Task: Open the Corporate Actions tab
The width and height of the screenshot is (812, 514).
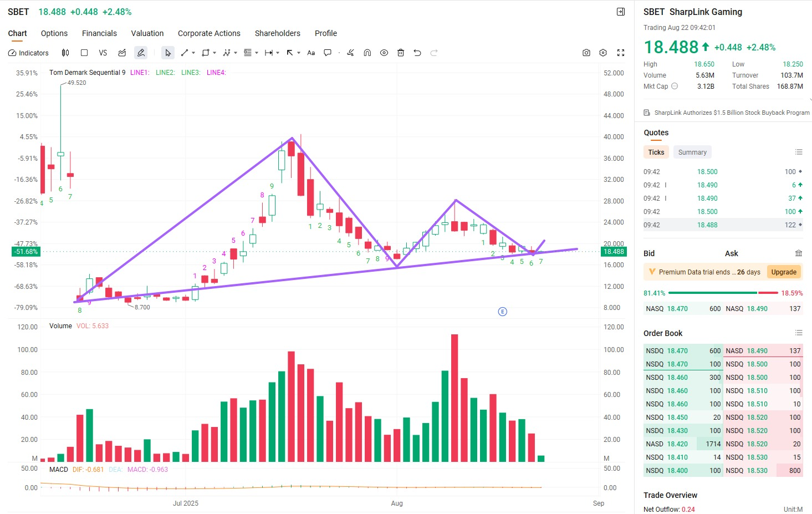Action: 209,33
